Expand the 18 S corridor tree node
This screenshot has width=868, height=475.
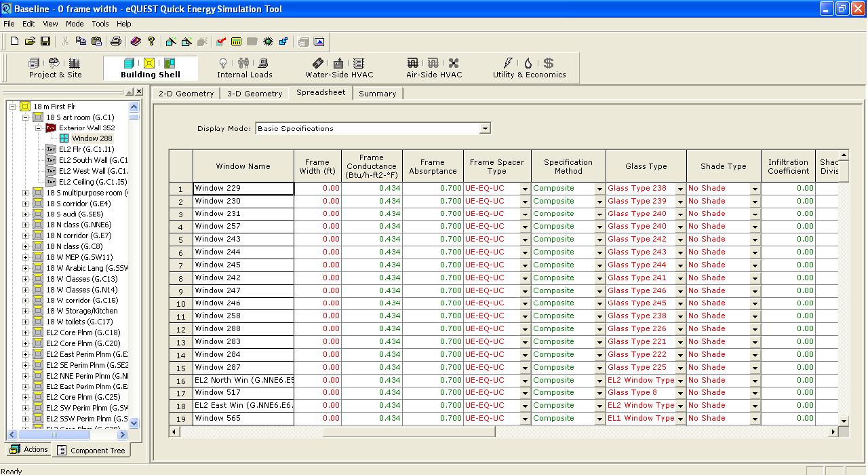(26, 204)
